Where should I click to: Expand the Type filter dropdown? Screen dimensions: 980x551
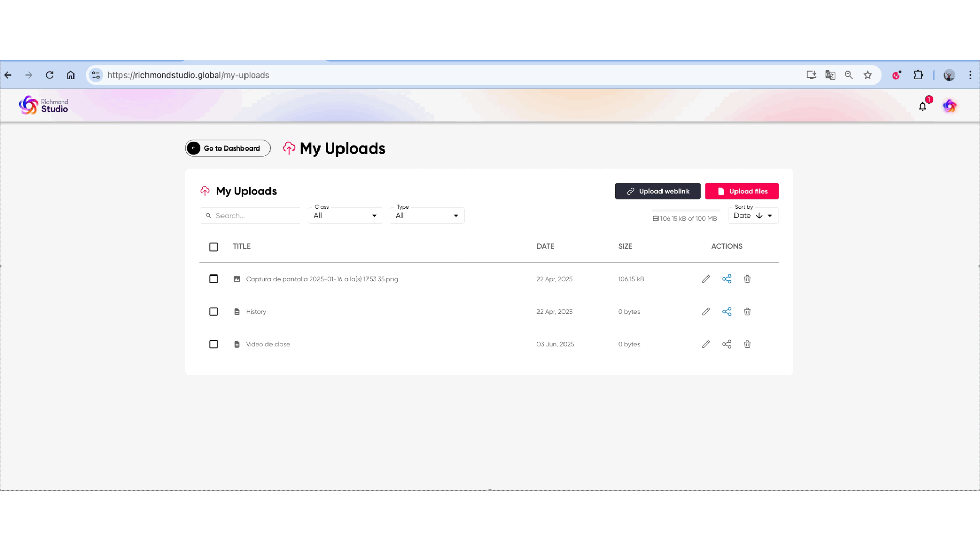(x=427, y=216)
